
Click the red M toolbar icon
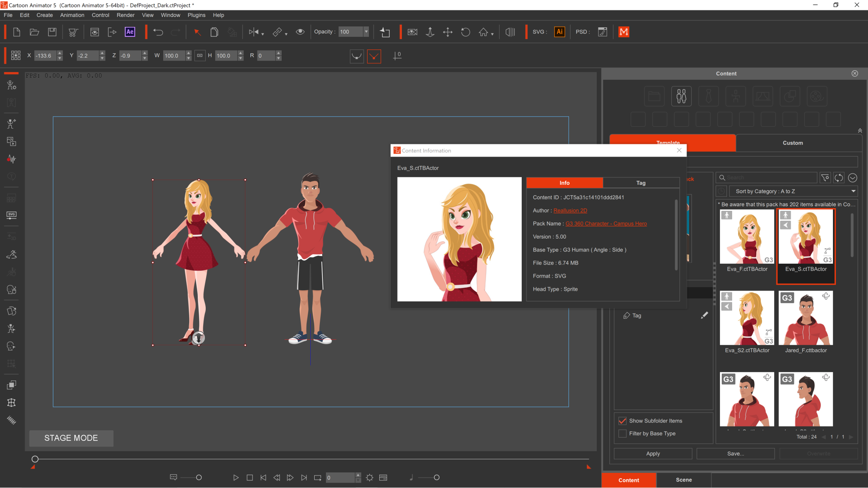(624, 32)
